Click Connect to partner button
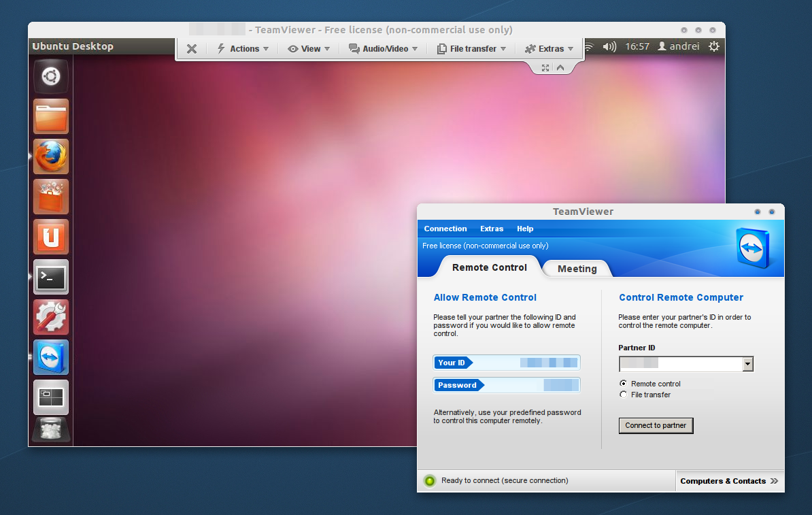812x515 pixels. tap(656, 425)
